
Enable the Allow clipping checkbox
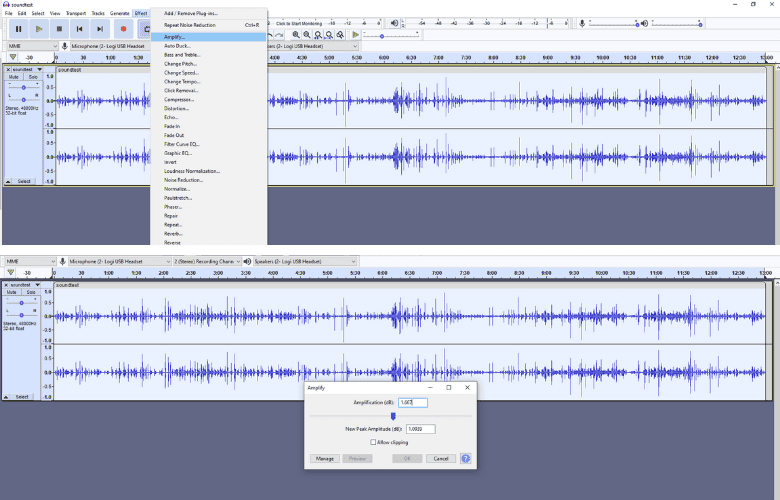coord(373,441)
